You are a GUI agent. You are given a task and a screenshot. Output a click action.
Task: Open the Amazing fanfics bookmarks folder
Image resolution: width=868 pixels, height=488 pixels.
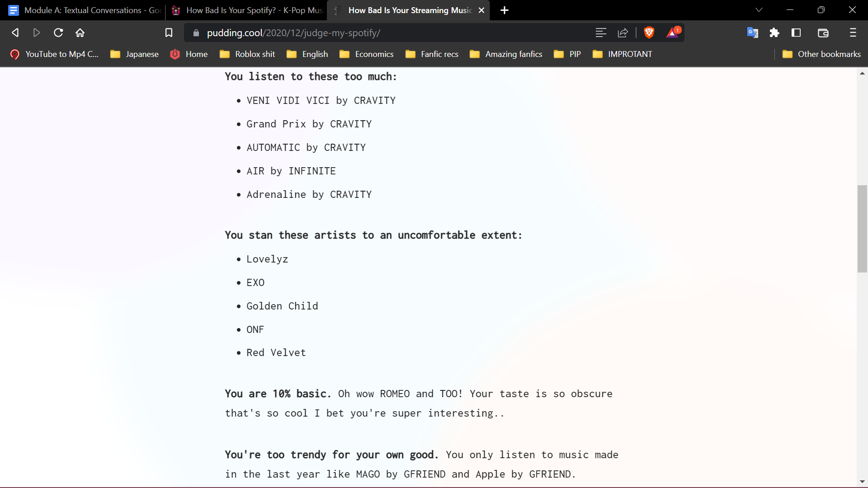506,54
